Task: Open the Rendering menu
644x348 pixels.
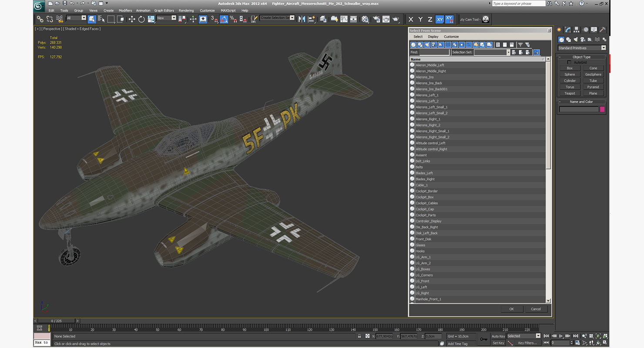Action: tap(186, 10)
